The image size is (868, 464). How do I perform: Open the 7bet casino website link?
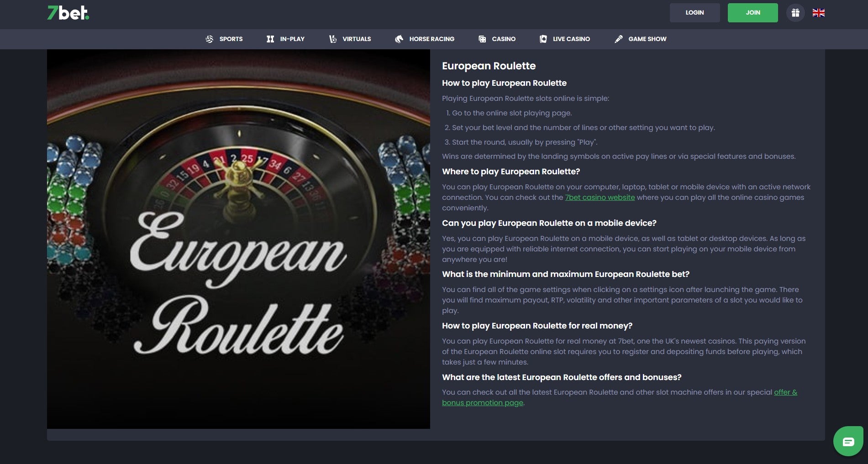(600, 197)
